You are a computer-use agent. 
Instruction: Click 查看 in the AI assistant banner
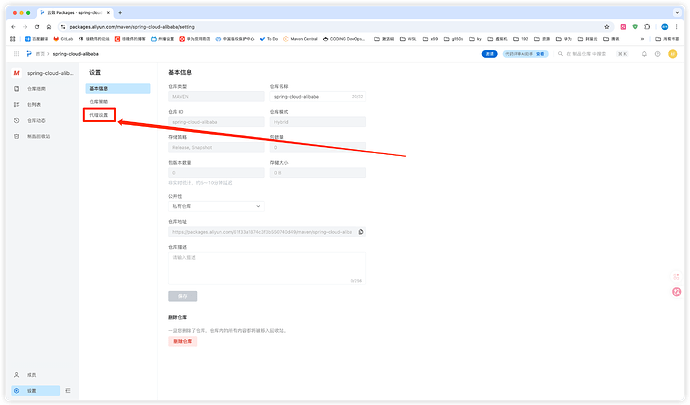540,54
